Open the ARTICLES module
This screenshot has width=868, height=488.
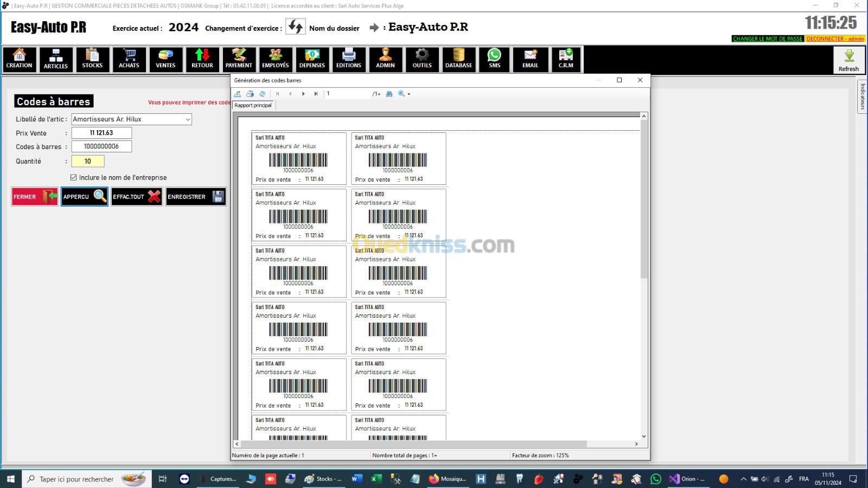tap(56, 59)
